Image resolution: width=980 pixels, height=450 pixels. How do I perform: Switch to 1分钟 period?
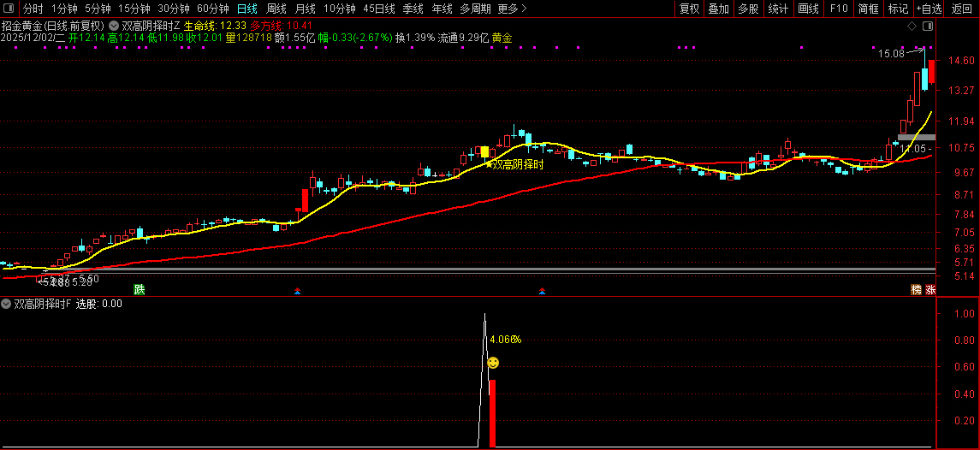(x=63, y=9)
